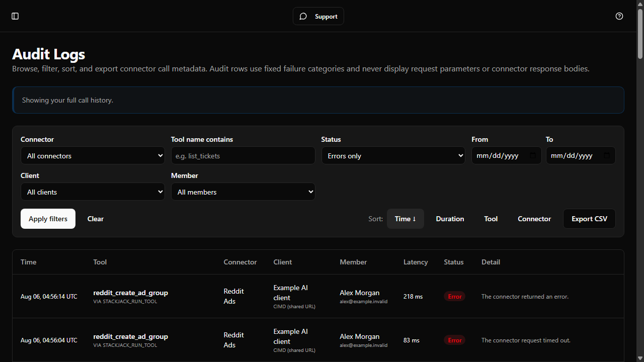Open the To date calendar picker icon
The image size is (644, 362).
click(607, 156)
